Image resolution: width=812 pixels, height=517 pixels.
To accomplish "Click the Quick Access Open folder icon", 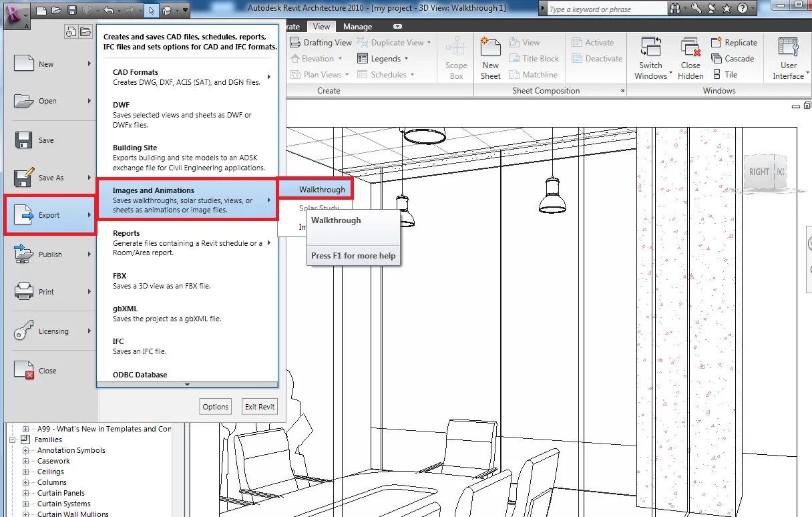I will 56,11.
